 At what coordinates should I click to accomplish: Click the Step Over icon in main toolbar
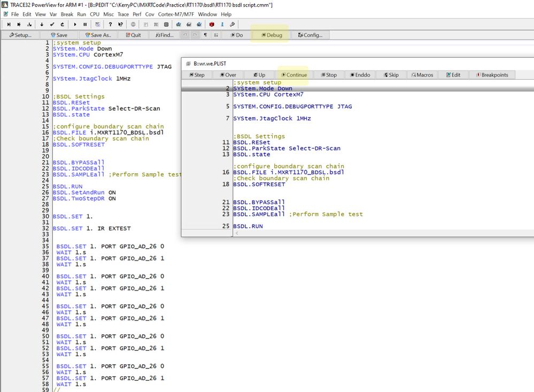[19, 25]
